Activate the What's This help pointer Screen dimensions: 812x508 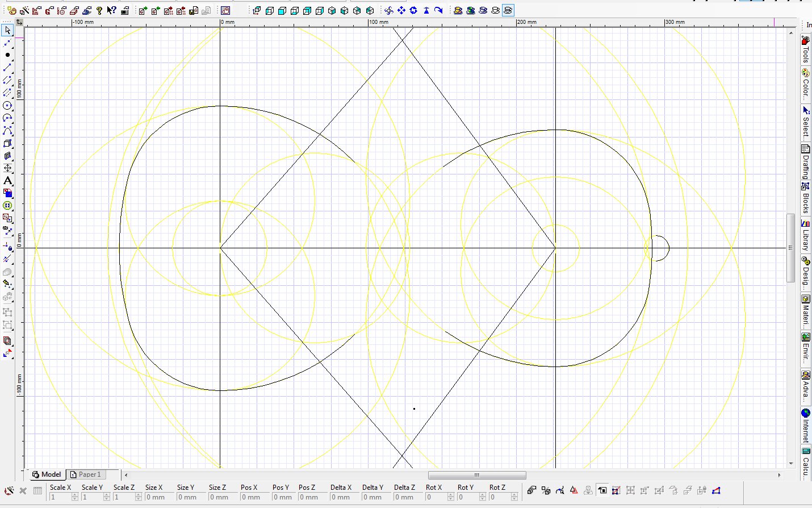tap(112, 10)
